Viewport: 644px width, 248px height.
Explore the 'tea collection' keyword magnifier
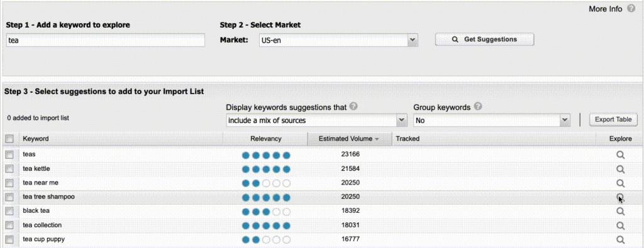[620, 225]
